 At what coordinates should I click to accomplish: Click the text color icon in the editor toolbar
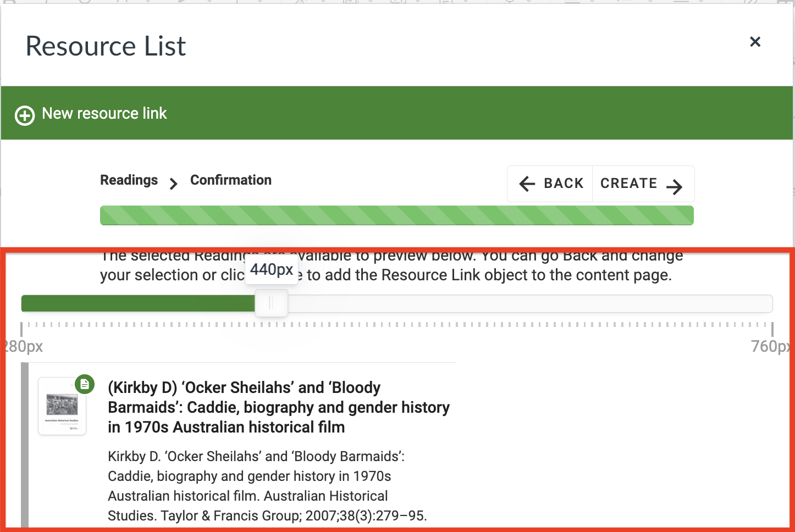coord(124,3)
